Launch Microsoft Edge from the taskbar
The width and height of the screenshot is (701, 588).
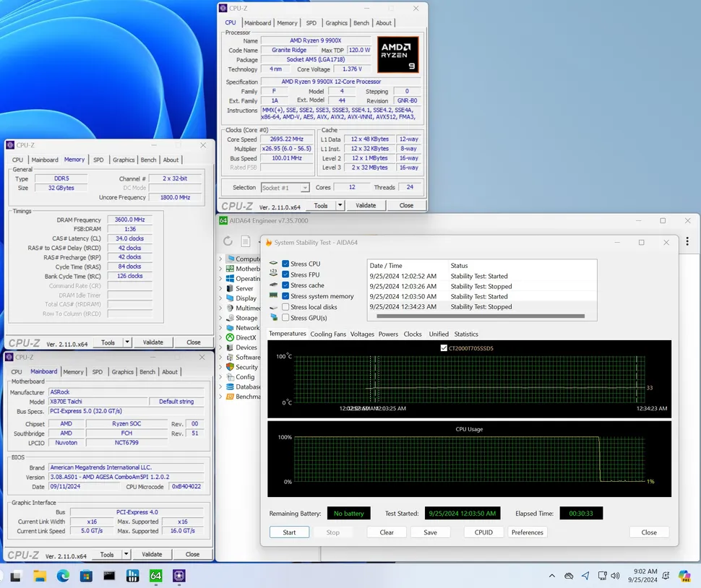click(x=63, y=576)
